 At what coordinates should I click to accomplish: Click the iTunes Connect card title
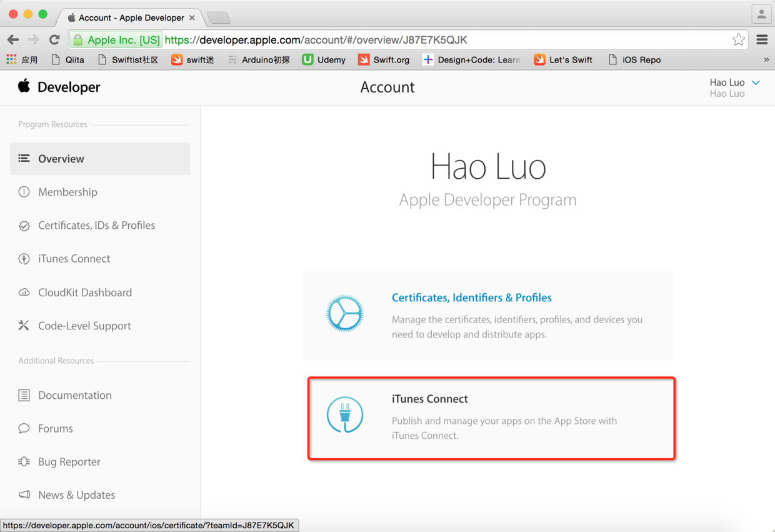[430, 399]
